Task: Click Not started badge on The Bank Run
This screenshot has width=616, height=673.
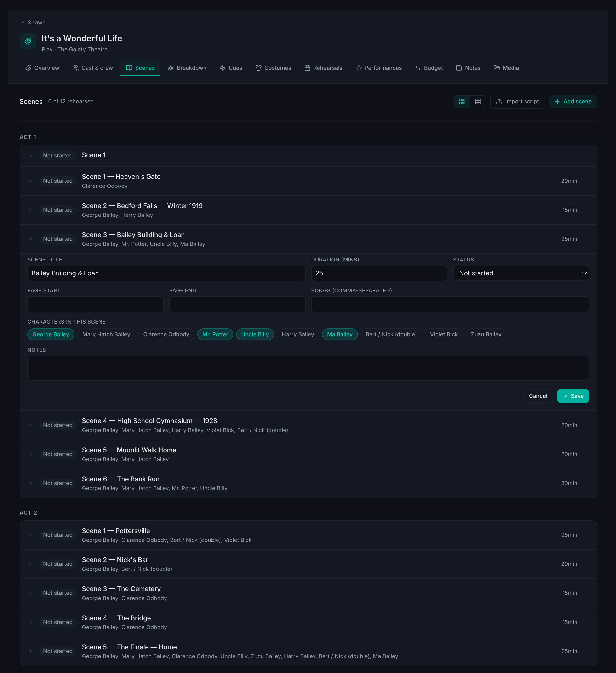Action: coord(58,483)
